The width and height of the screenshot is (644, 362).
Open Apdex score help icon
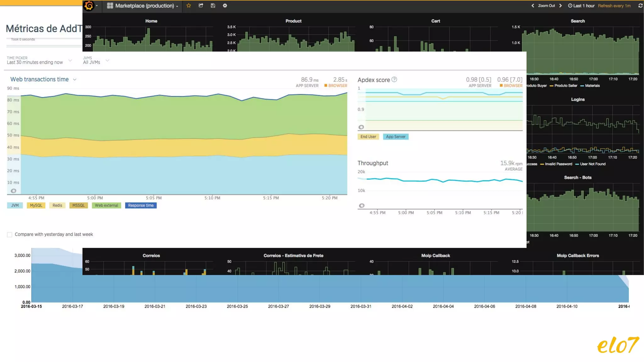[394, 80]
